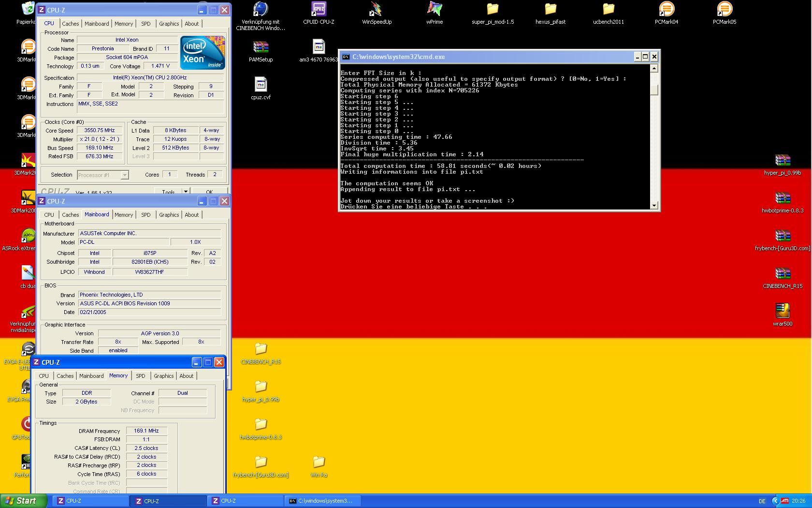Click the mainboard Model field PC-DL
The height and width of the screenshot is (508, 812).
(x=124, y=242)
